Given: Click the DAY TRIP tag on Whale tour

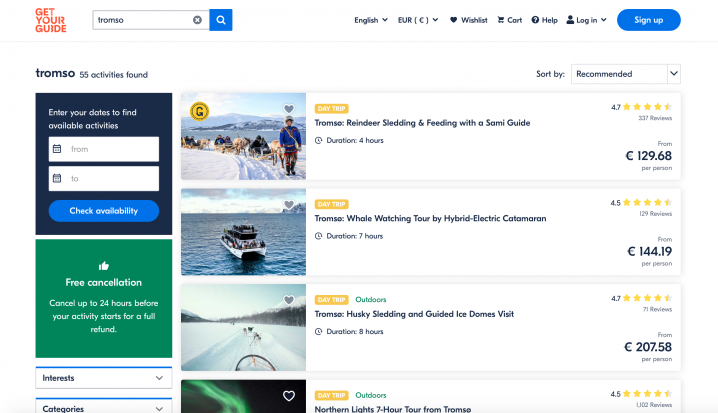Looking at the screenshot, I should 332,204.
